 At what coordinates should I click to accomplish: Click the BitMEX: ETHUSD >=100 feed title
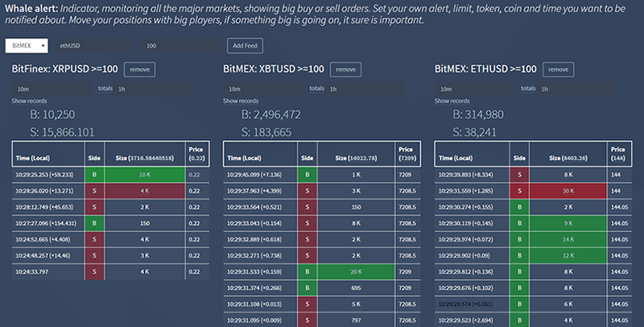click(485, 69)
